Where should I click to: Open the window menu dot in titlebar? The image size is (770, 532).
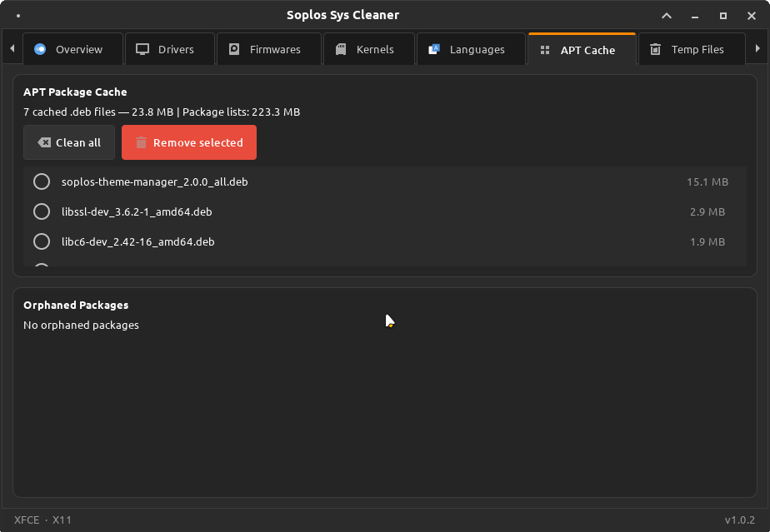18,16
